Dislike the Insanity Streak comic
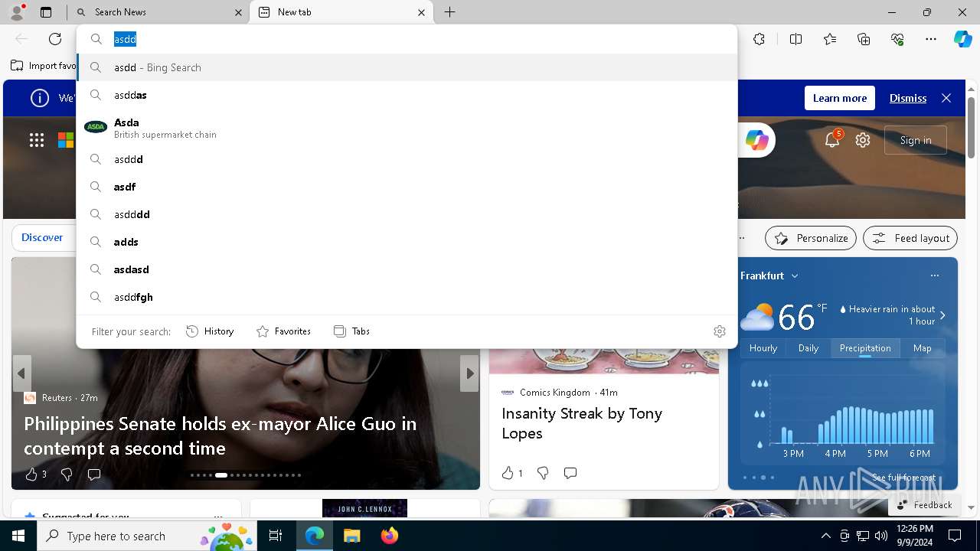 click(x=543, y=473)
